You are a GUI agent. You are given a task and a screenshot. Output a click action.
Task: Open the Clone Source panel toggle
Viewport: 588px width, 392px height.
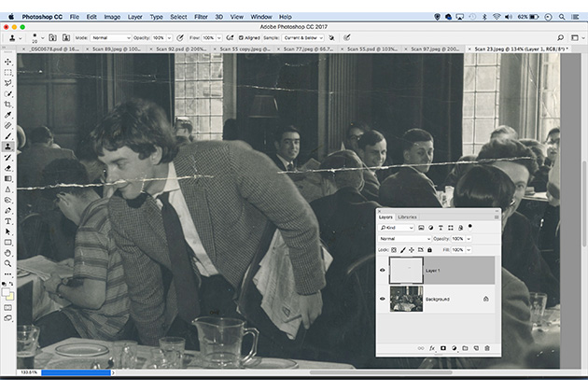66,37
